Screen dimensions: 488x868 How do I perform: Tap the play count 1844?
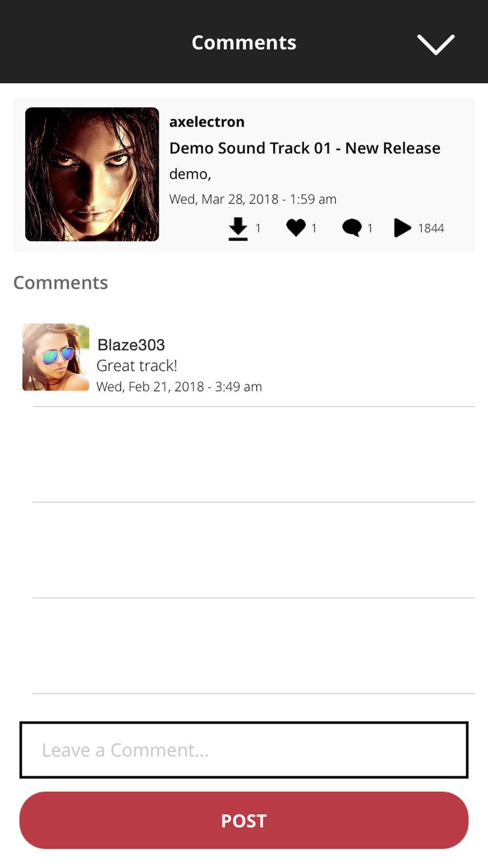[431, 228]
